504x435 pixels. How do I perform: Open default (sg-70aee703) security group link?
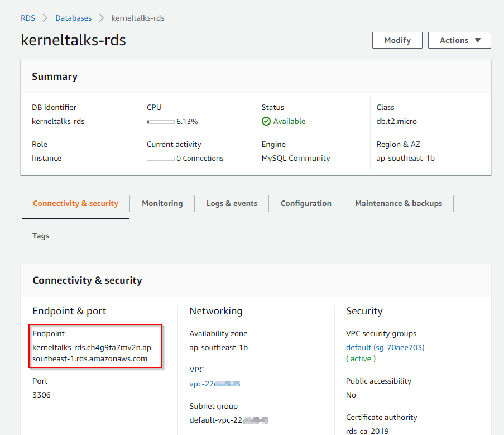[x=385, y=347]
